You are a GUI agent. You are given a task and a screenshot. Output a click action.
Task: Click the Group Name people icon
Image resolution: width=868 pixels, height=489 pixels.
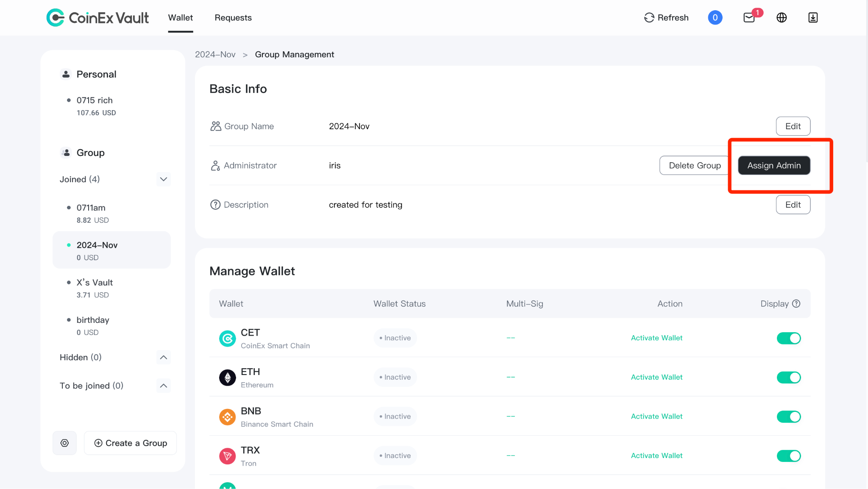pos(216,126)
